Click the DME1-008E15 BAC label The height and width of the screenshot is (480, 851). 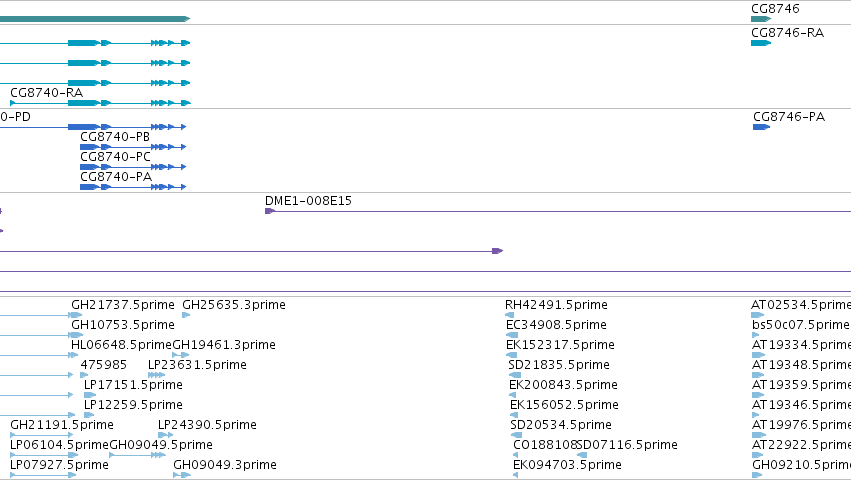(308, 201)
